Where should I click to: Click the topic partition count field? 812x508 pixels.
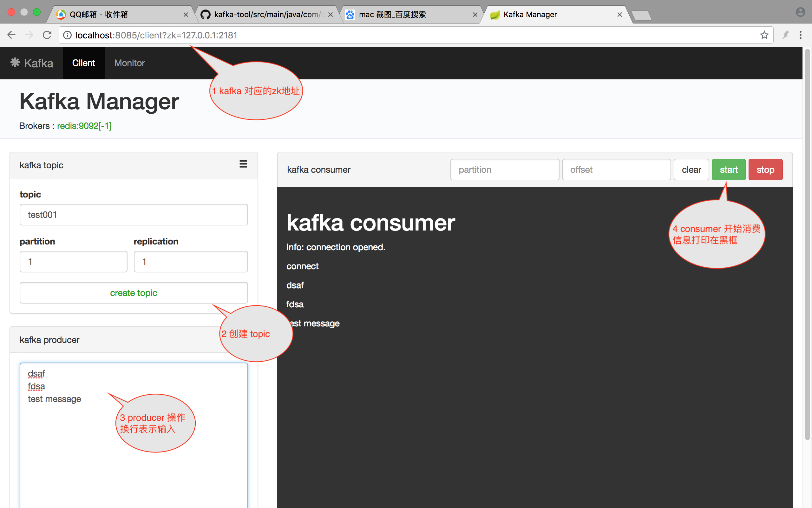coord(74,262)
